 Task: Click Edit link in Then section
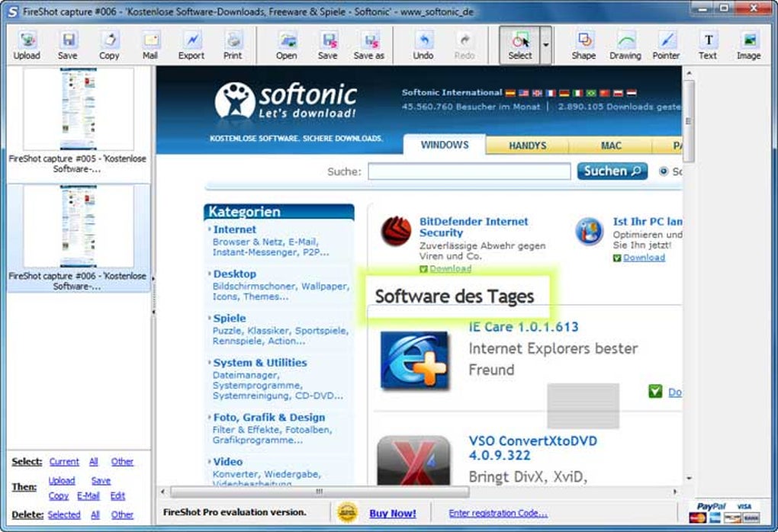tap(117, 496)
